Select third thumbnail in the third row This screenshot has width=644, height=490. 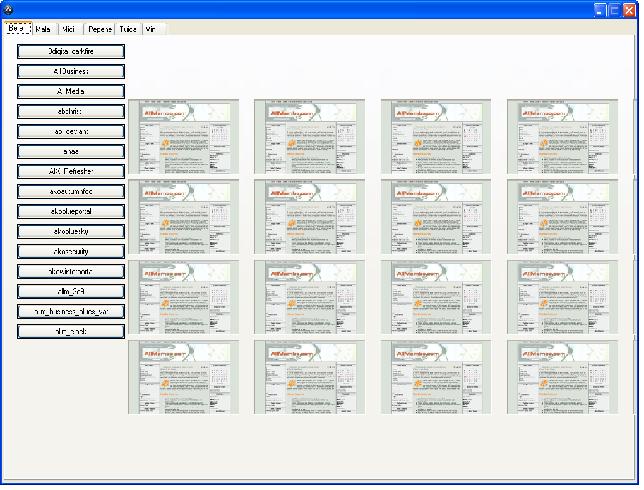[x=435, y=297]
